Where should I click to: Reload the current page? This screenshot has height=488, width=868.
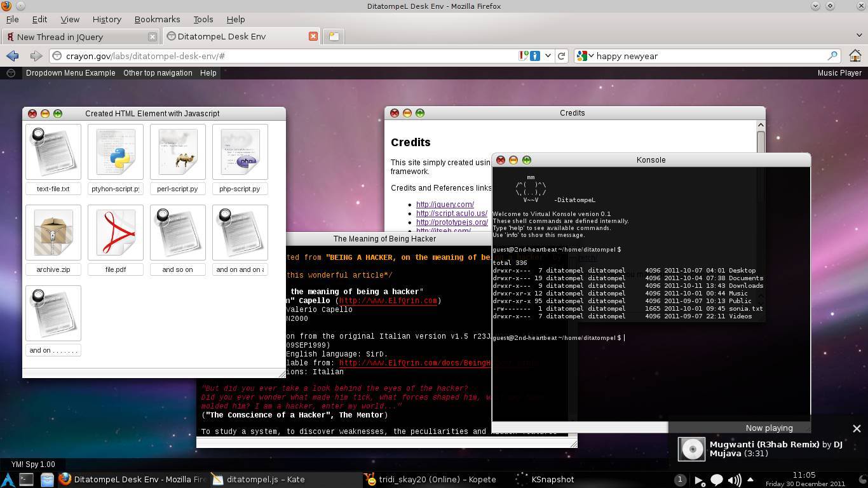coord(562,56)
